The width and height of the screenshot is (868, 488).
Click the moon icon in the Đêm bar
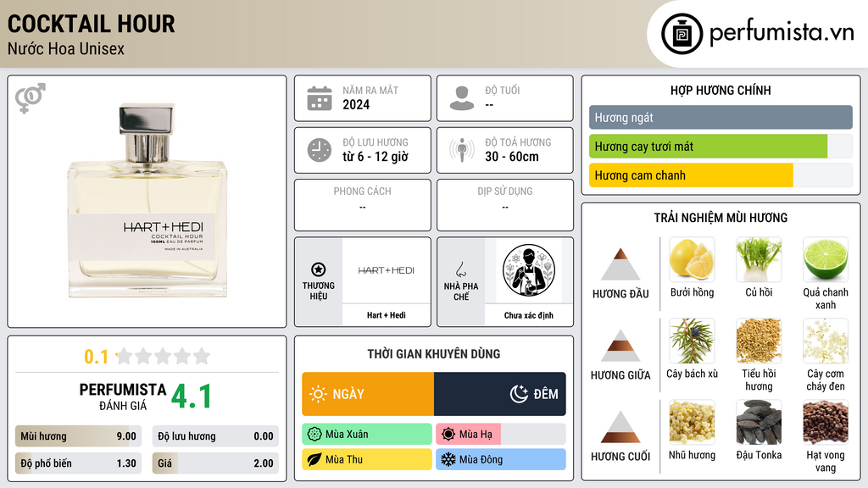[519, 394]
